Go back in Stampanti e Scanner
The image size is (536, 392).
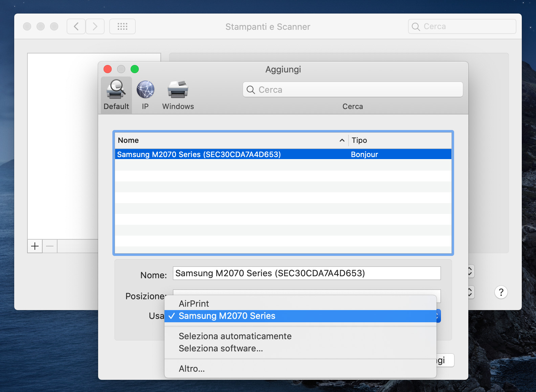pos(76,26)
